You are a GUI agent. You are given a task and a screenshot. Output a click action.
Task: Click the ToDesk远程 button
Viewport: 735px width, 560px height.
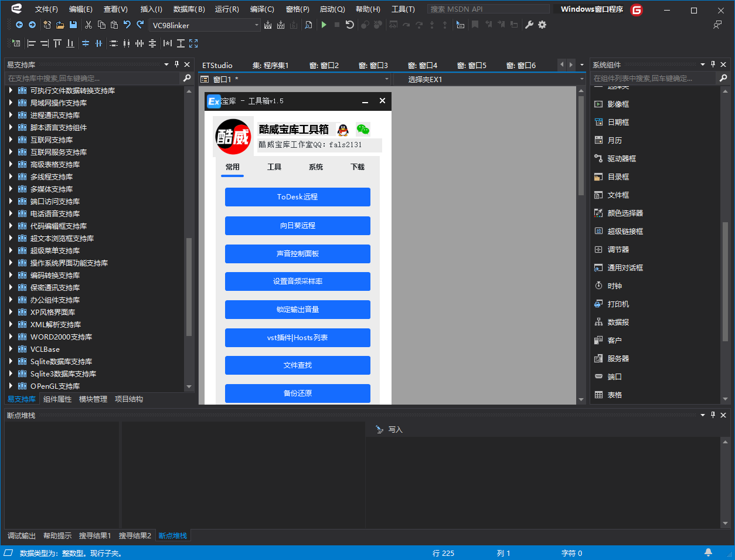click(x=298, y=197)
